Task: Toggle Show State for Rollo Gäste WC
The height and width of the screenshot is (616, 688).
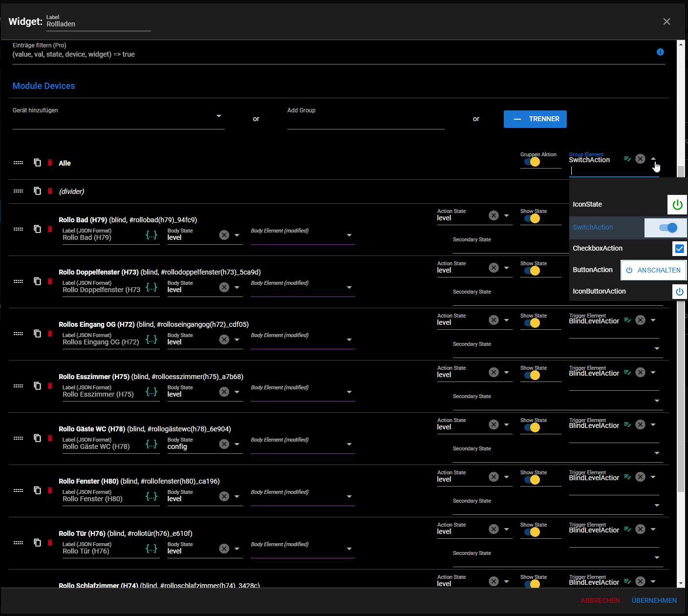Action: [x=532, y=427]
